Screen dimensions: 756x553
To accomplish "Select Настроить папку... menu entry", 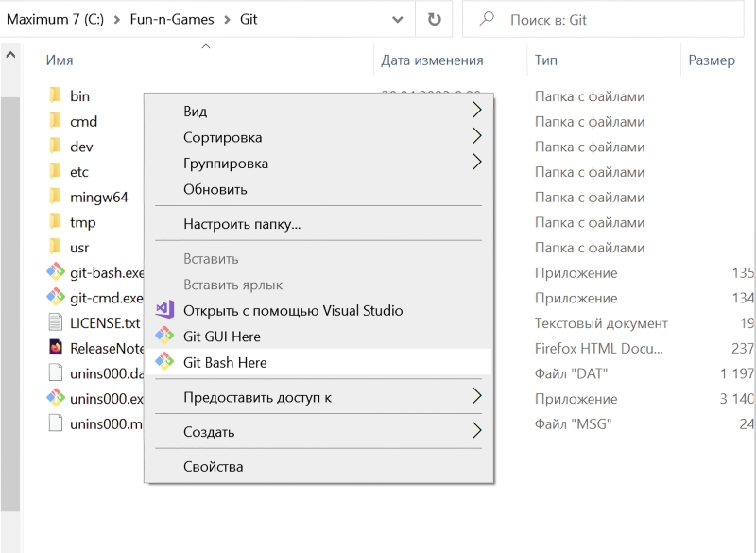I will [x=242, y=224].
